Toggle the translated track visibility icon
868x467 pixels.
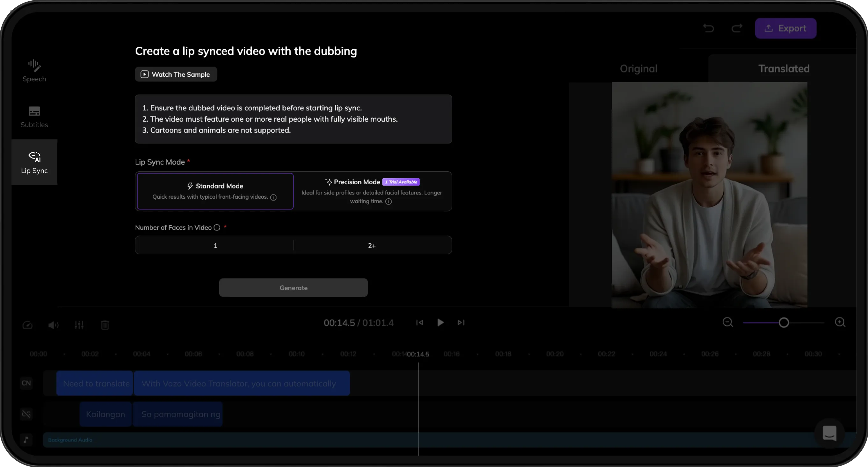click(26, 414)
